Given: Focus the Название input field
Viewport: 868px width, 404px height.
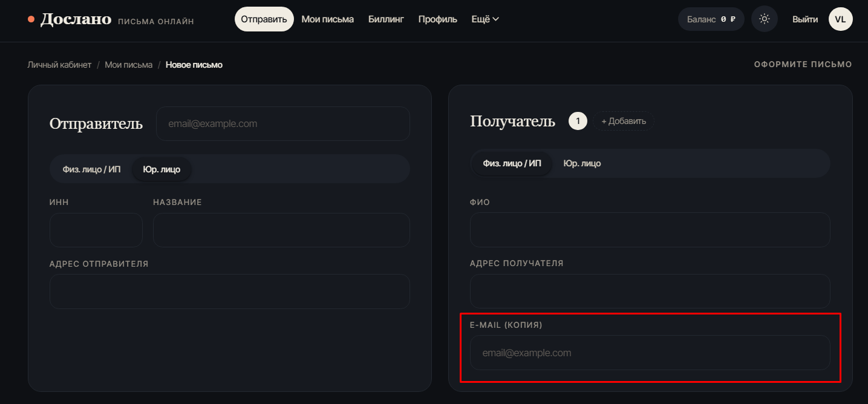Looking at the screenshot, I should point(281,230).
